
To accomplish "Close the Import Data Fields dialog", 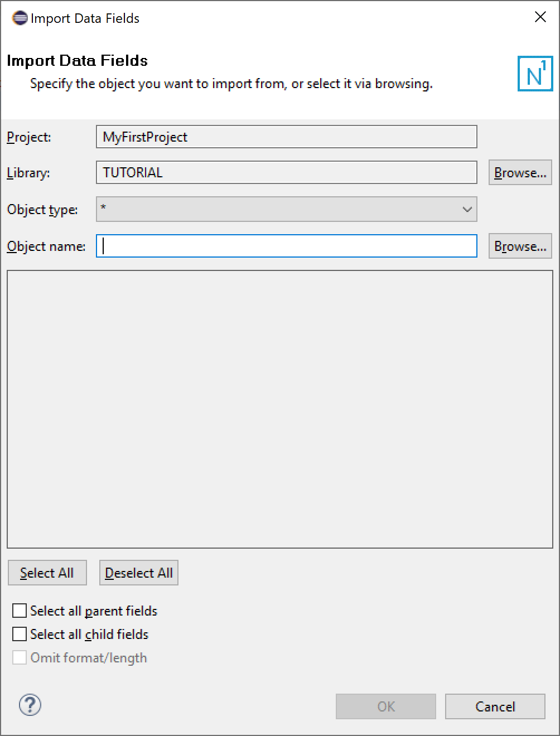I will (540, 17).
